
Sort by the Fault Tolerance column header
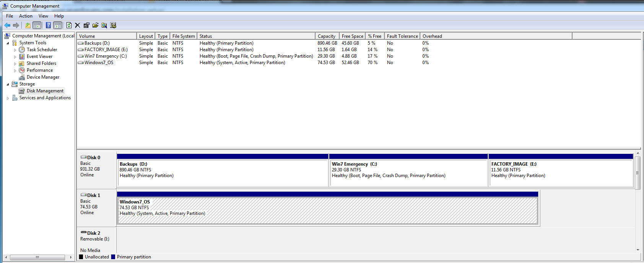tap(402, 36)
